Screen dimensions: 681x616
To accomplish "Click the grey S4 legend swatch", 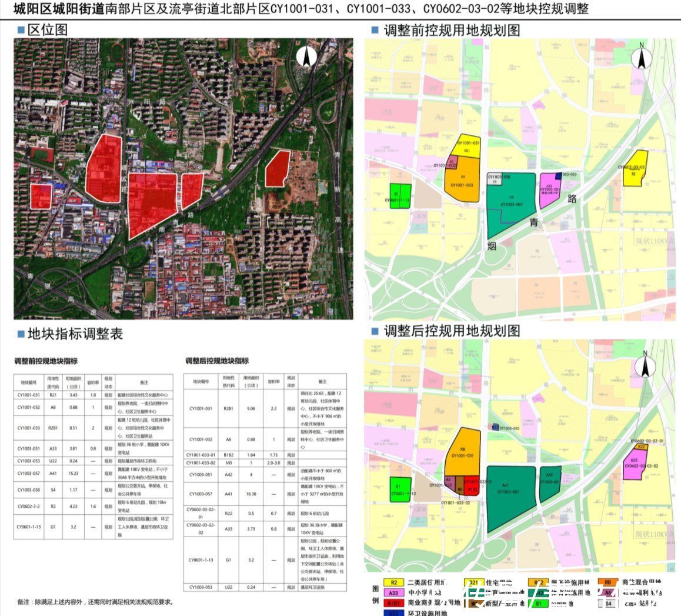I will tap(607, 604).
